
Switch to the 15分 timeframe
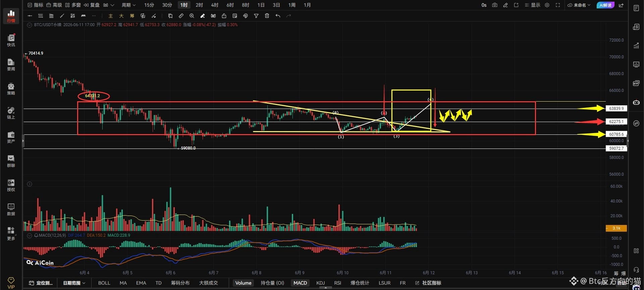coord(149,5)
